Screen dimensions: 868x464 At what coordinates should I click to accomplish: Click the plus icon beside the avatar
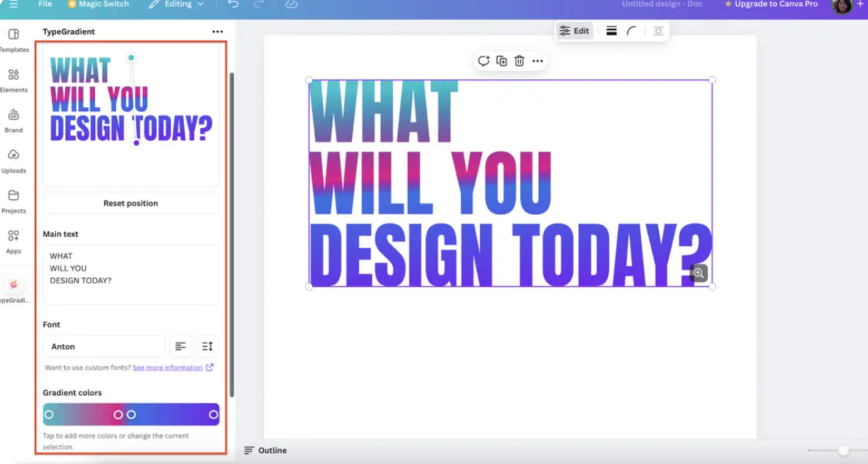pyautogui.click(x=860, y=4)
